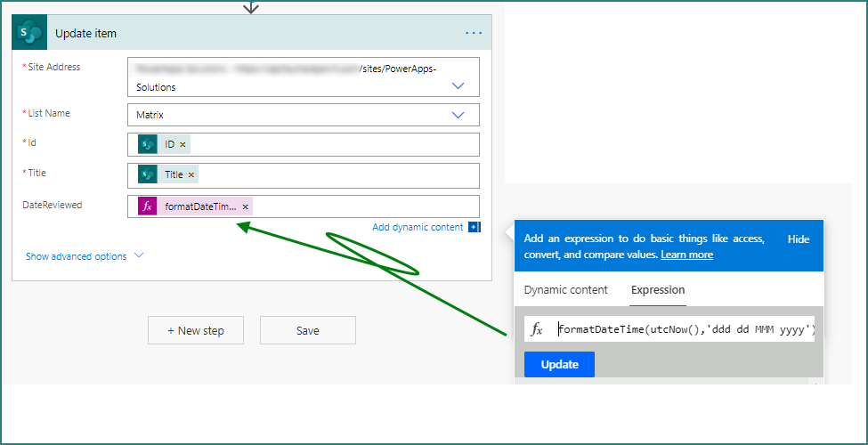Click the SharePoint icon on the ID token
This screenshot has width=868, height=445.
click(148, 144)
